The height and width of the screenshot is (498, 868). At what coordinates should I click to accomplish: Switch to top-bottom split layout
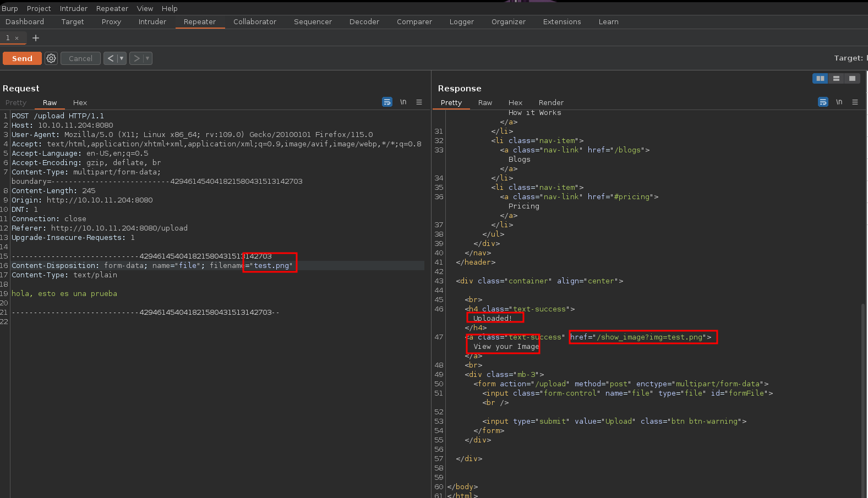(836, 79)
